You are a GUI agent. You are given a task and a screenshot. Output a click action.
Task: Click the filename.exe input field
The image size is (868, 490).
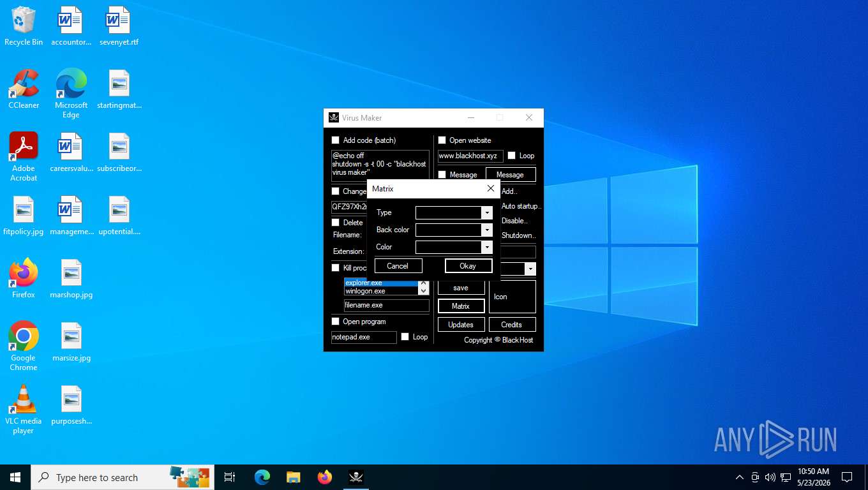pyautogui.click(x=386, y=306)
